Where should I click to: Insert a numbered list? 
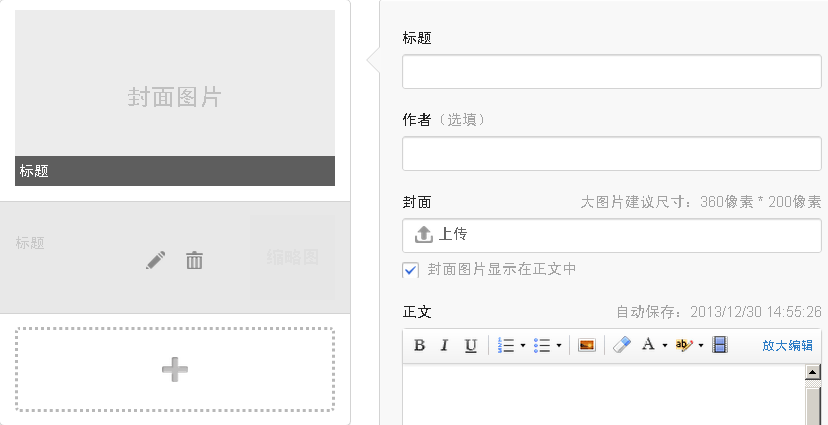[x=506, y=345]
